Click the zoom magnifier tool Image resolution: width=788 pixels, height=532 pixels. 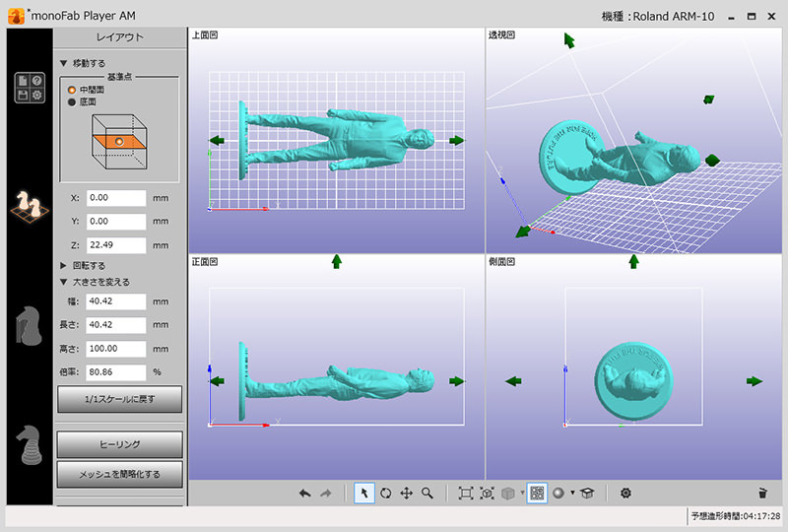point(427,493)
